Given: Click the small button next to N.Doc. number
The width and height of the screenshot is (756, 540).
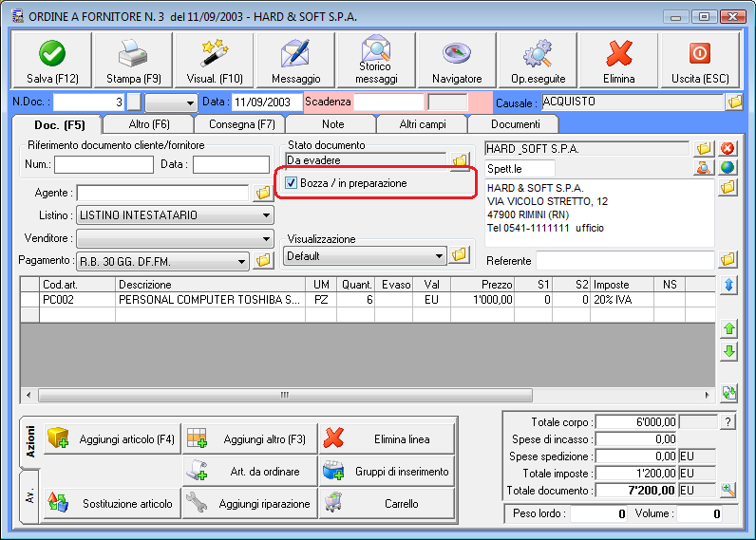Looking at the screenshot, I should (x=134, y=102).
